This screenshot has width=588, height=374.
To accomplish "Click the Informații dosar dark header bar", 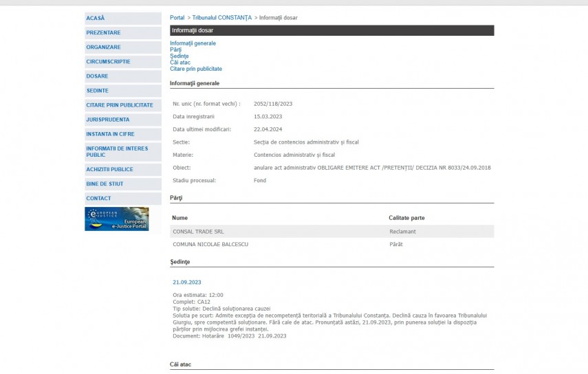I will coord(332,30).
